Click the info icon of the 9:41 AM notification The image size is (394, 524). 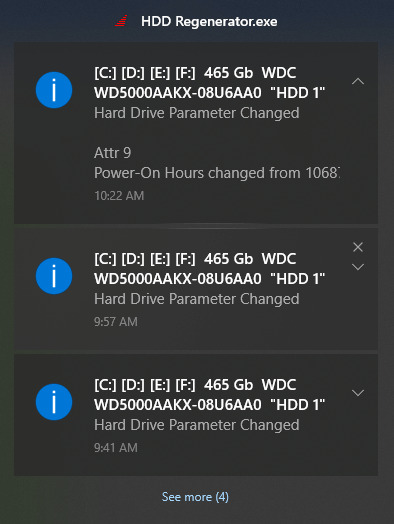54,402
